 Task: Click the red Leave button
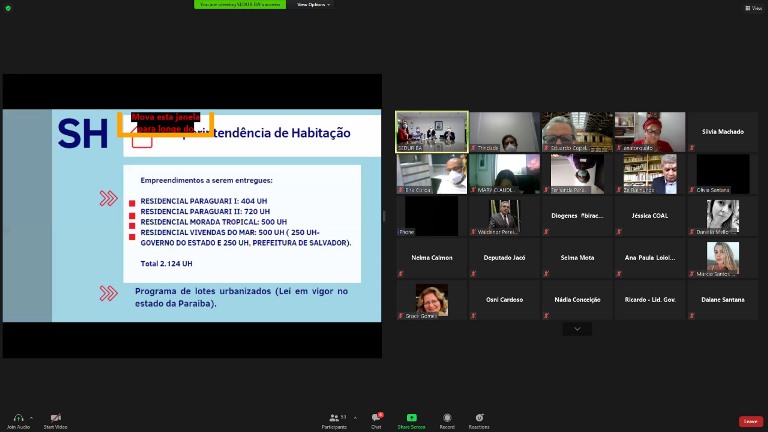751,421
